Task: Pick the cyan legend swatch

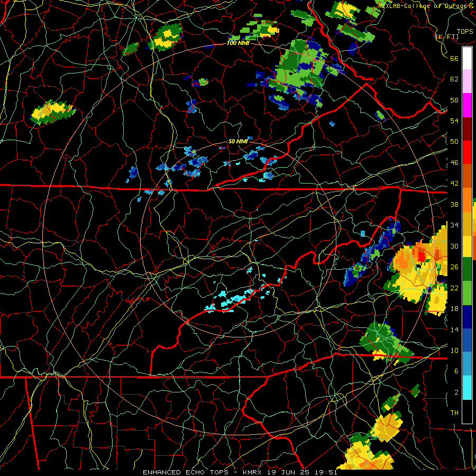Action: tap(467, 387)
